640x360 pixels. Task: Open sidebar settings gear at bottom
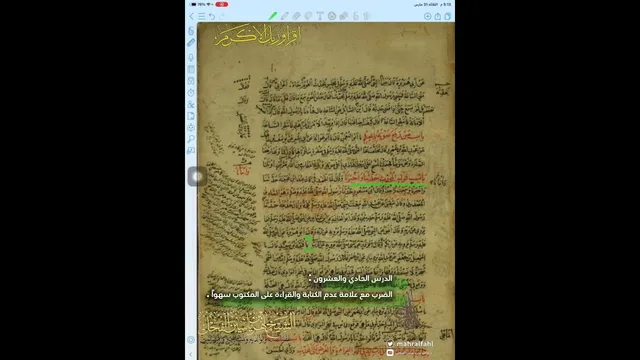pos(191,340)
